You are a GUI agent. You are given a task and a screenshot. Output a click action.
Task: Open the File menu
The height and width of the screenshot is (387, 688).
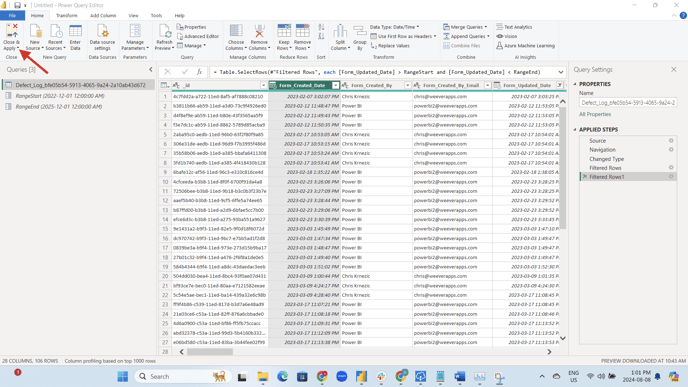12,15
